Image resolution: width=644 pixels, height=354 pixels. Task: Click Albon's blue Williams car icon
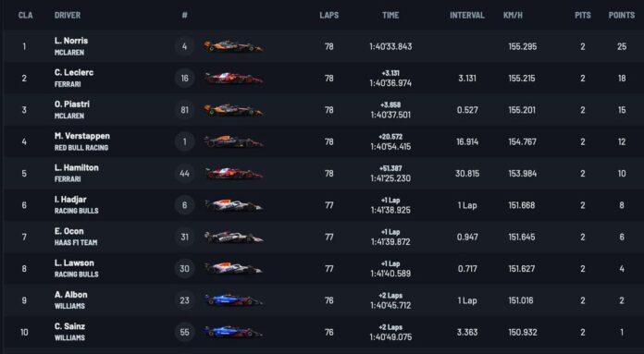[232, 300]
